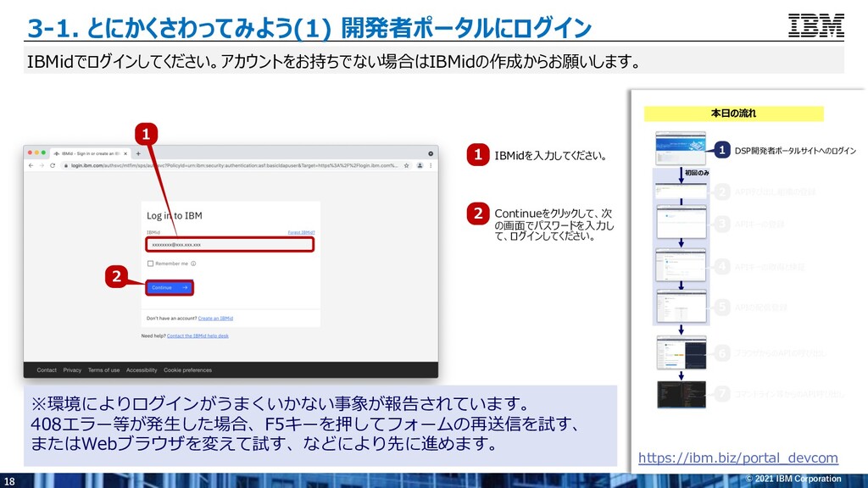Open Terms of use in the footer
868x488 pixels.
[x=103, y=370]
